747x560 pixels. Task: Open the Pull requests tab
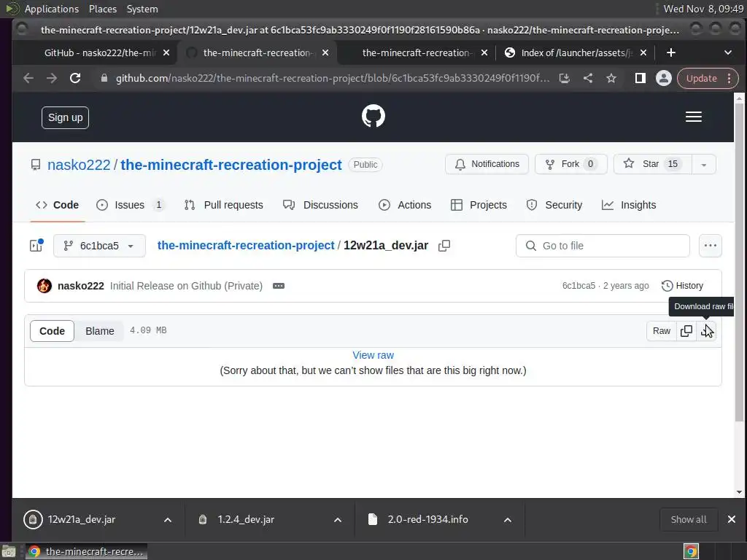[x=223, y=205]
